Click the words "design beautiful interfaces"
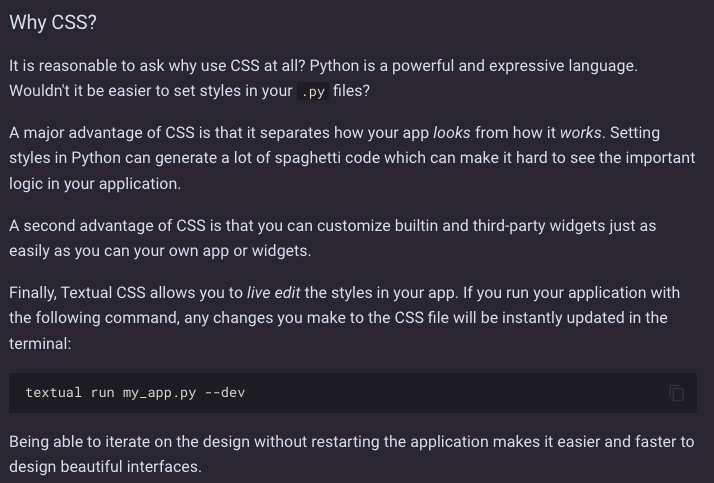714x483 pixels. click(105, 467)
